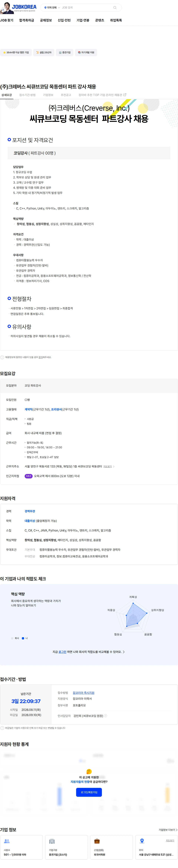Click the 외국어학원 industry value

(100, 854)
